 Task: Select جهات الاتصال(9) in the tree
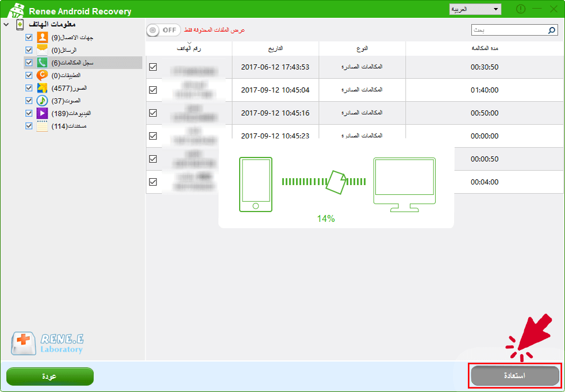(72, 37)
